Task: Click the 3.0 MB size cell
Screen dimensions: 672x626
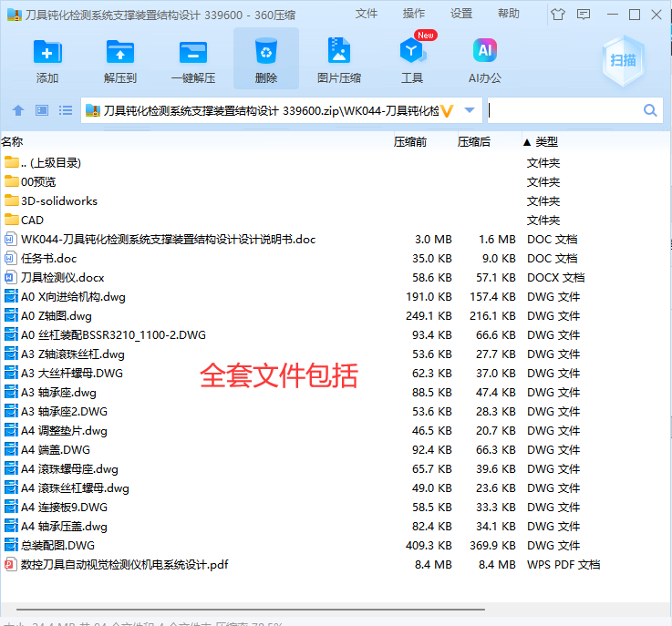Action: point(433,240)
